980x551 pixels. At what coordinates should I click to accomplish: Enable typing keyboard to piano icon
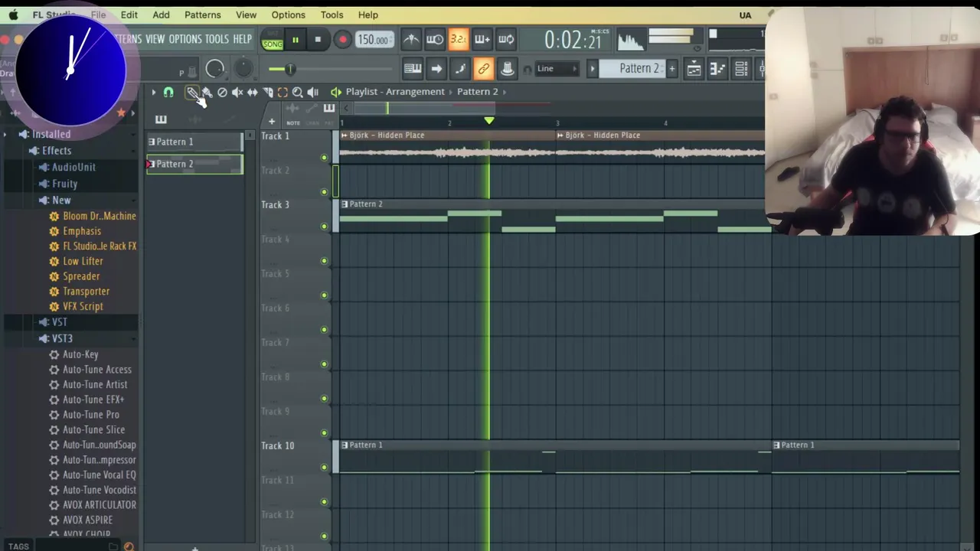(413, 69)
